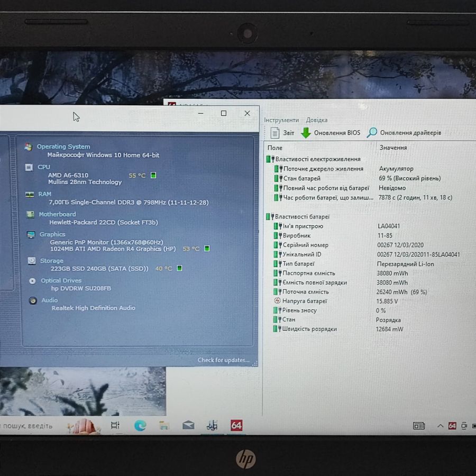Screen dimensions: 476x476
Task: Select the Властивості електроживлення group row
Action: tap(313, 159)
